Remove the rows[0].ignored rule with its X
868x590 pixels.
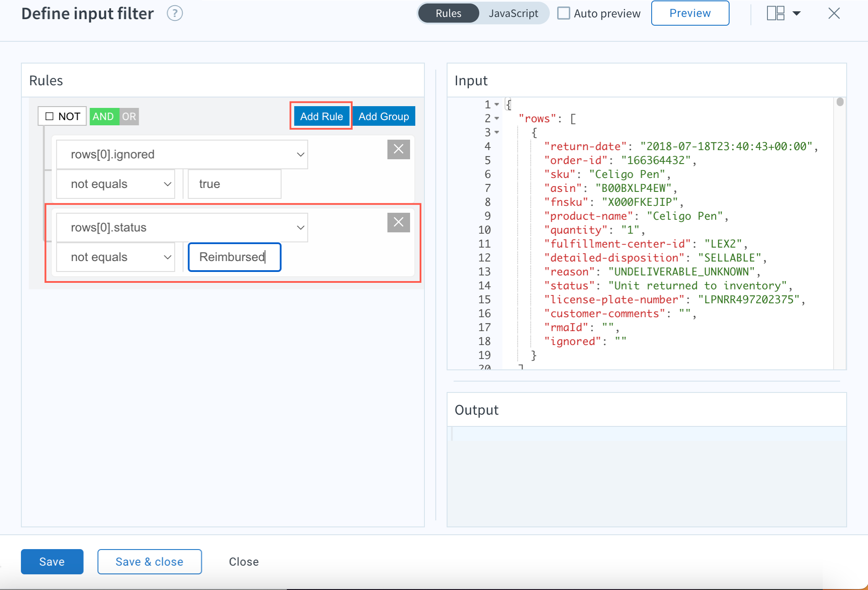point(398,149)
